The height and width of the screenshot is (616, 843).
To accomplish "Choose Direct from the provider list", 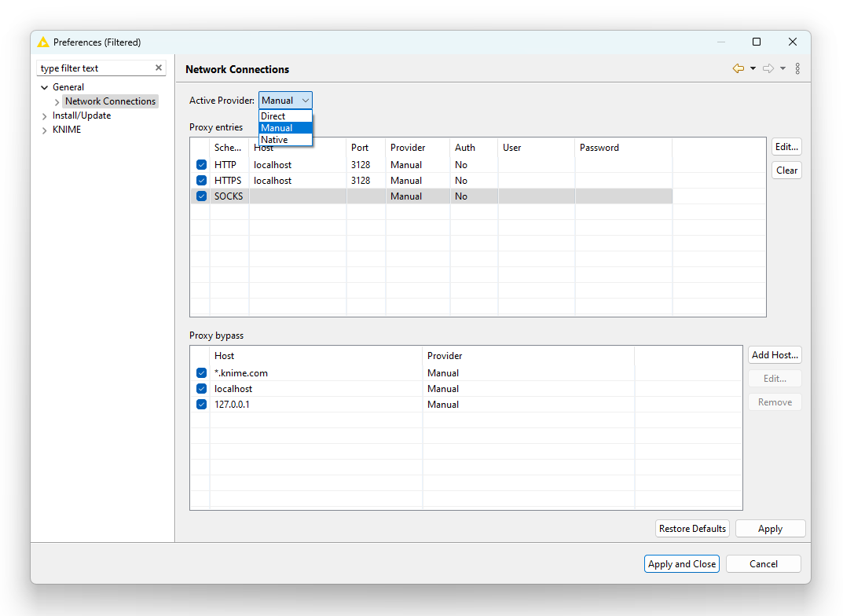I will pyautogui.click(x=285, y=116).
